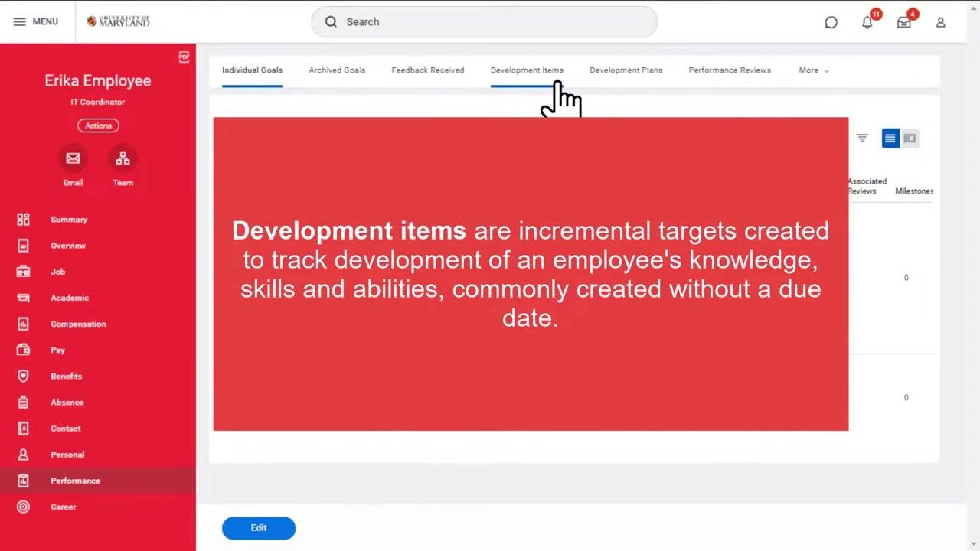Open the Team org chart icon
This screenshot has height=551, width=980.
click(122, 158)
